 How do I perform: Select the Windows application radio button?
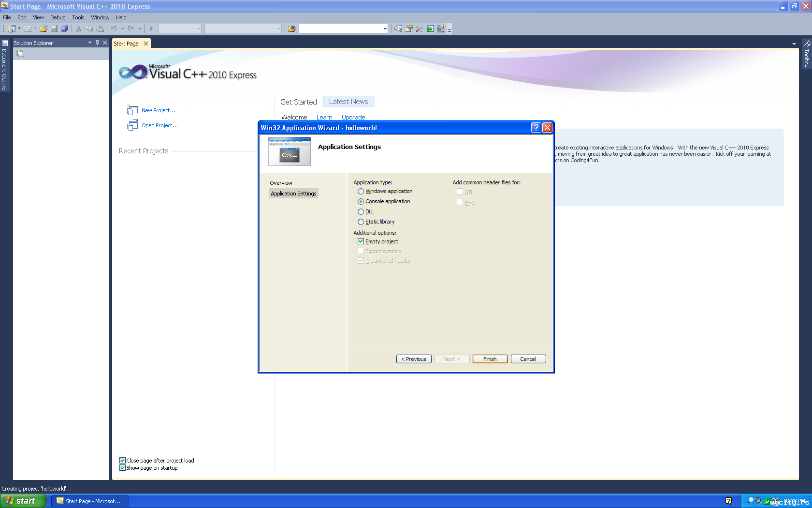[x=361, y=192]
